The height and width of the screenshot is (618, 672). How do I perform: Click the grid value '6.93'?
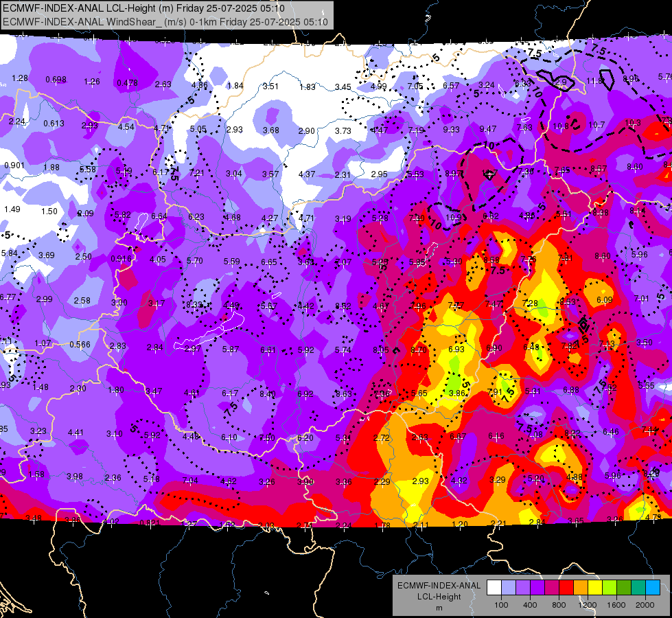click(x=456, y=349)
